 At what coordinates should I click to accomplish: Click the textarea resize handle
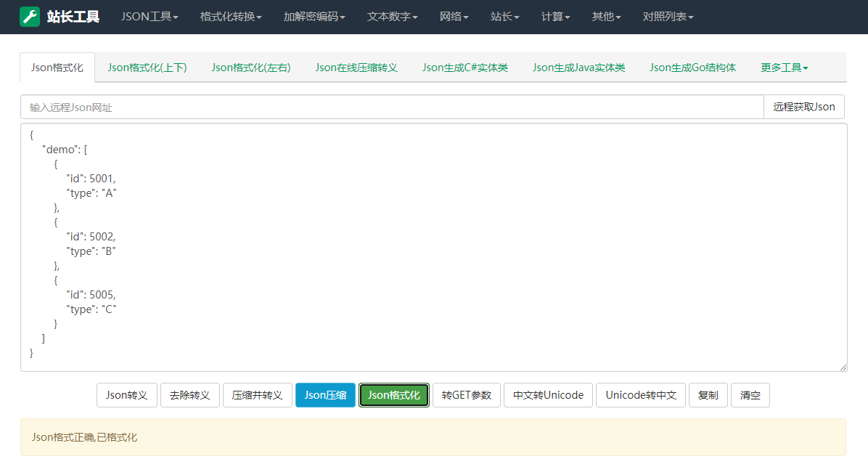point(843,367)
